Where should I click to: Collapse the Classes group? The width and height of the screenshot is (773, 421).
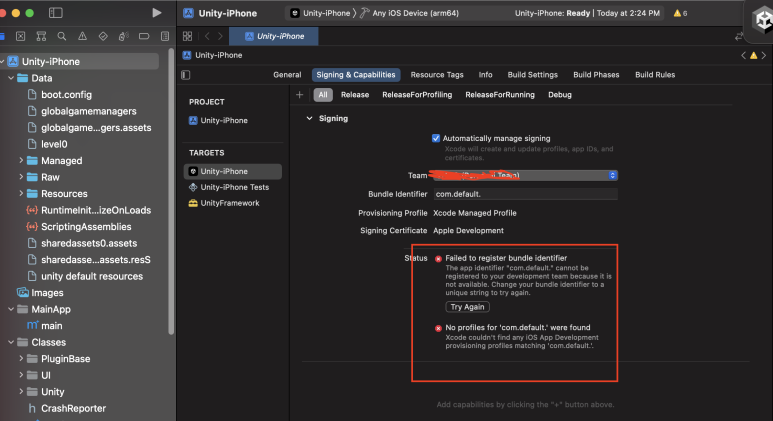[11, 342]
